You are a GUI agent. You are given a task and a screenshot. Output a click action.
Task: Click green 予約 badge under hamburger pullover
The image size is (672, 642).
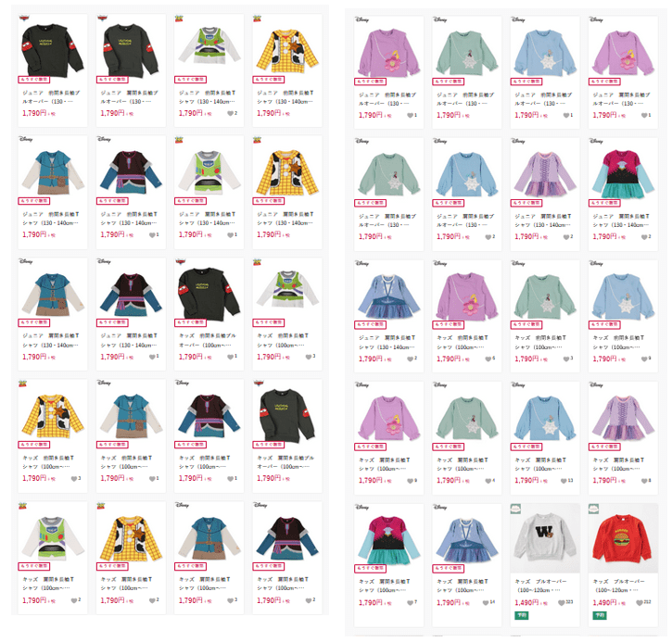click(599, 615)
